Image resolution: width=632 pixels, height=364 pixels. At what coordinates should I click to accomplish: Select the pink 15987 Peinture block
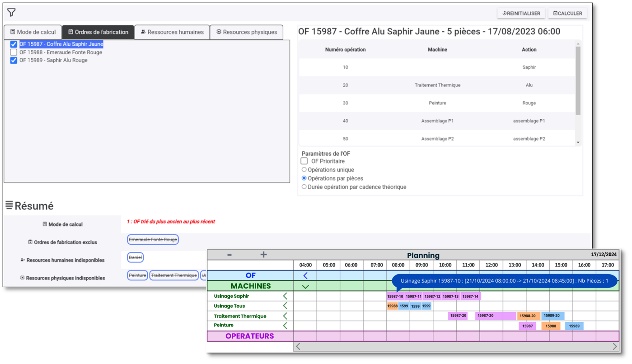[x=527, y=326]
